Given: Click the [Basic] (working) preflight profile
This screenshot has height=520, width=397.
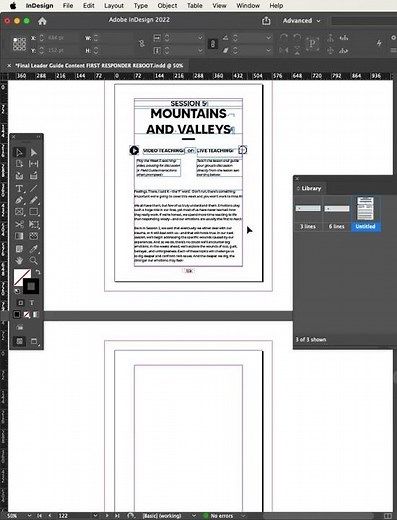Looking at the screenshot, I should point(162,516).
